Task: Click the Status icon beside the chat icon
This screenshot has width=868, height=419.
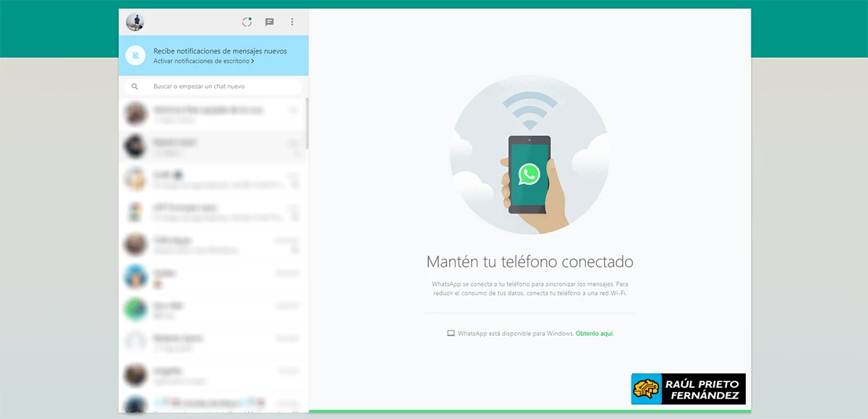Action: [x=246, y=22]
